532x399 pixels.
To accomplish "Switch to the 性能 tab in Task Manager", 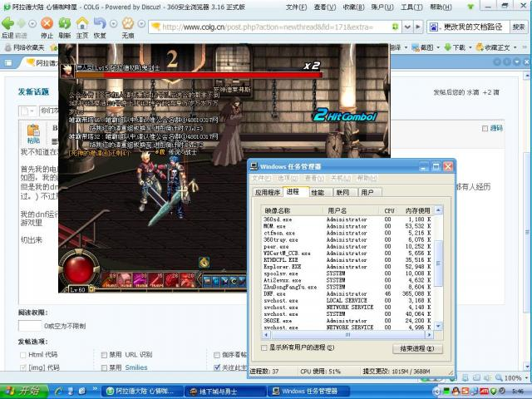I will click(x=318, y=192).
